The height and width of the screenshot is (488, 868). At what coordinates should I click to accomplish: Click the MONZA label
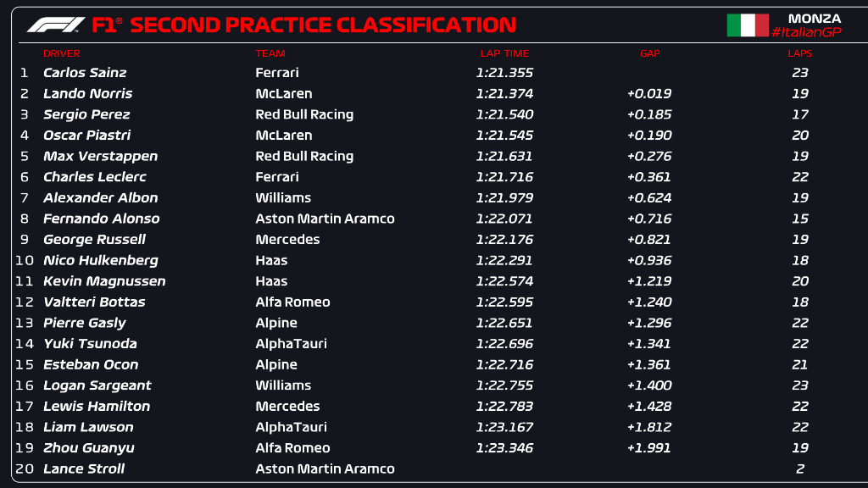815,18
